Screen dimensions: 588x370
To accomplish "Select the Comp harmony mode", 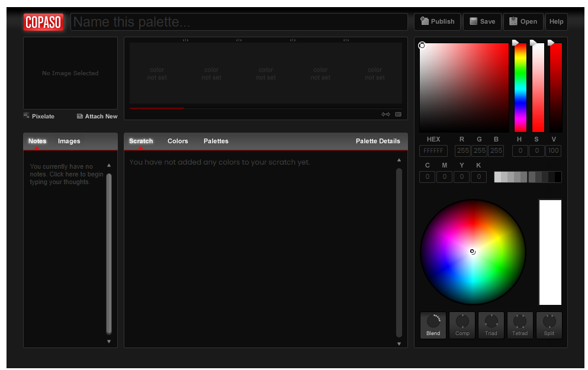I will pos(462,326).
